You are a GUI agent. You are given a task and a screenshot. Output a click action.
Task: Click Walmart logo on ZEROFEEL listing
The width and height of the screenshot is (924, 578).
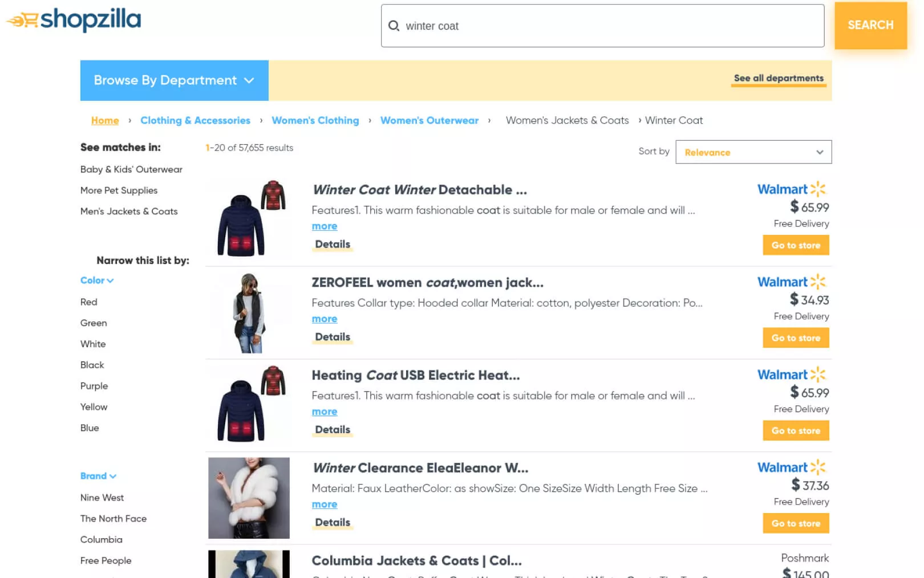(792, 282)
